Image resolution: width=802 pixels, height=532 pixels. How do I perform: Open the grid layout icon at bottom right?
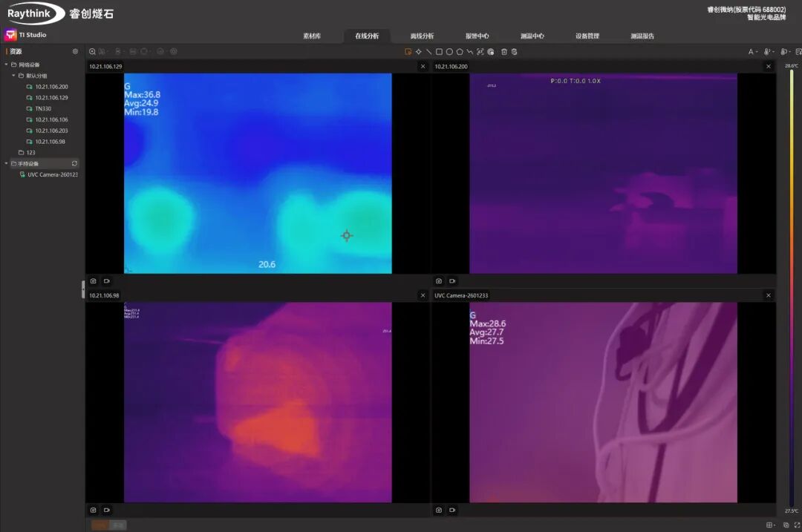(x=770, y=525)
